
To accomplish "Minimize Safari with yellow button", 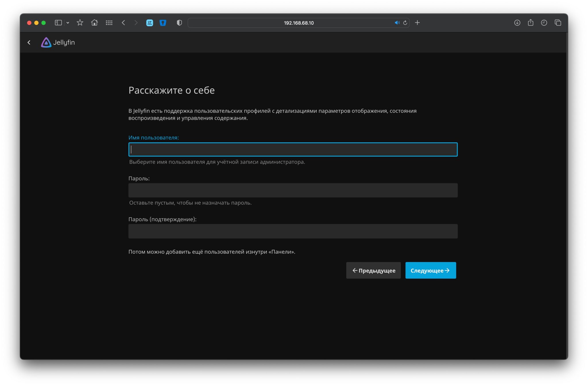I will coord(36,23).
